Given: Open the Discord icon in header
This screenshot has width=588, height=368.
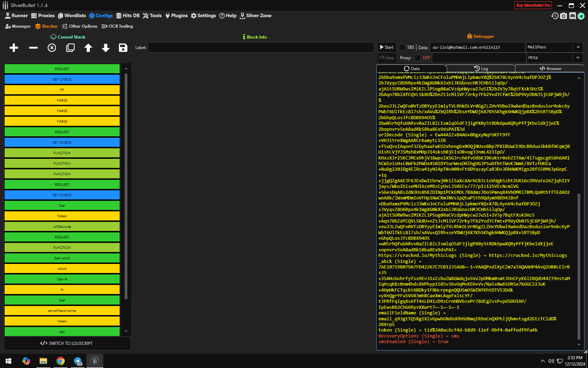Looking at the screenshot, I should tap(573, 16).
